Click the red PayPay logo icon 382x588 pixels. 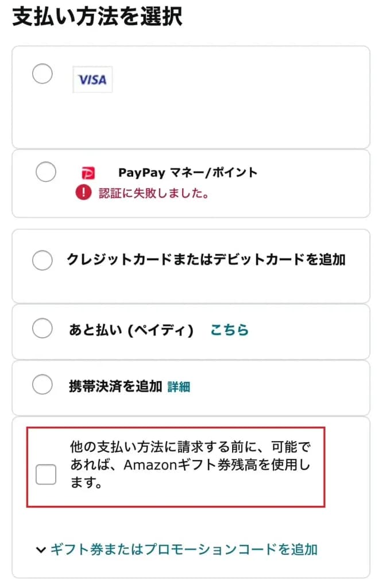87,172
